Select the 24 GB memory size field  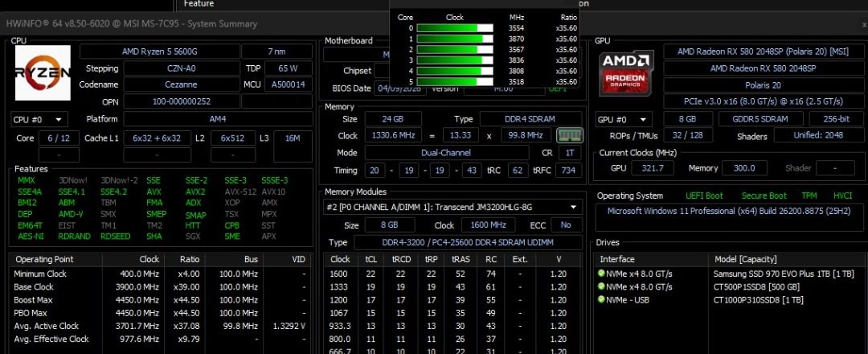click(x=393, y=119)
